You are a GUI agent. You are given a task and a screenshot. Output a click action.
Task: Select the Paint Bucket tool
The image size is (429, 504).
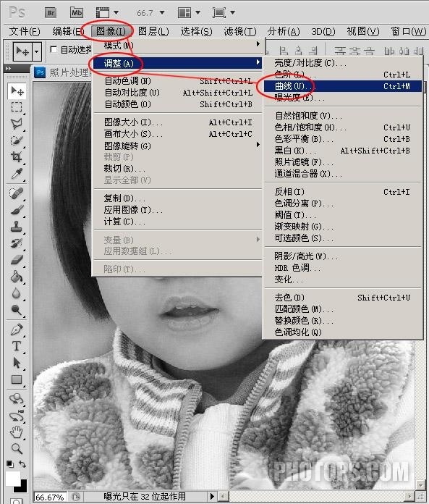[x=17, y=277]
